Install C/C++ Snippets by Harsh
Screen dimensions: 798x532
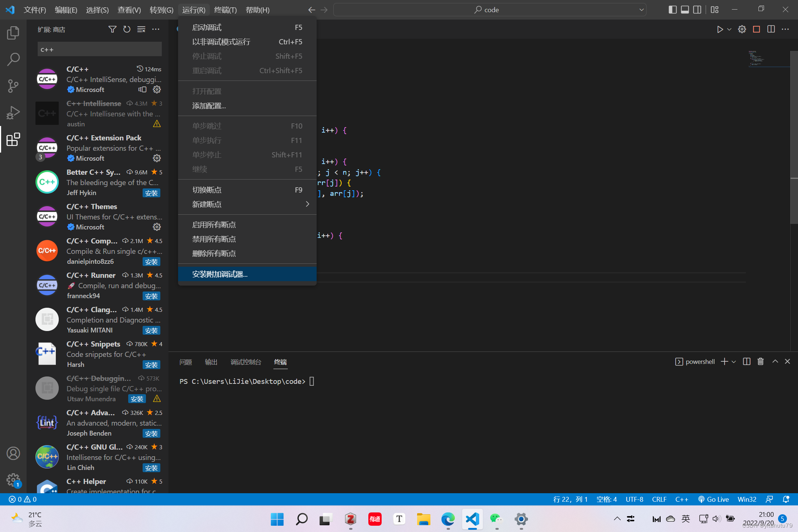click(151, 365)
